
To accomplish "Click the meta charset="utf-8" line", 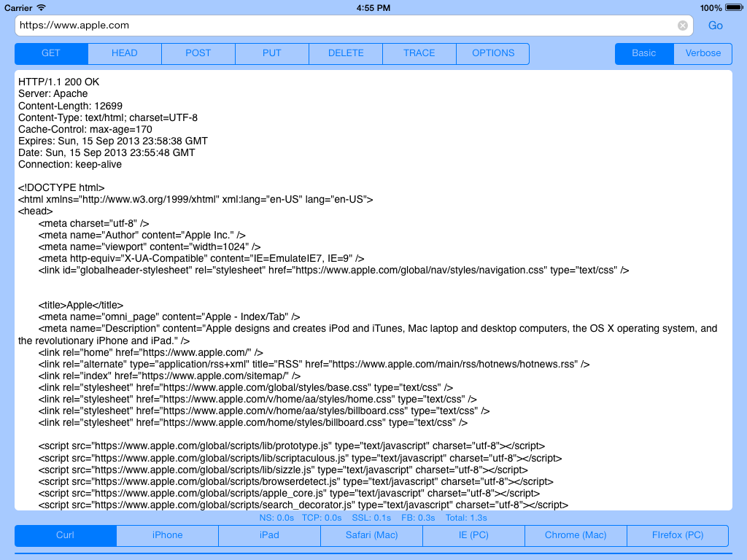I will (x=94, y=223).
